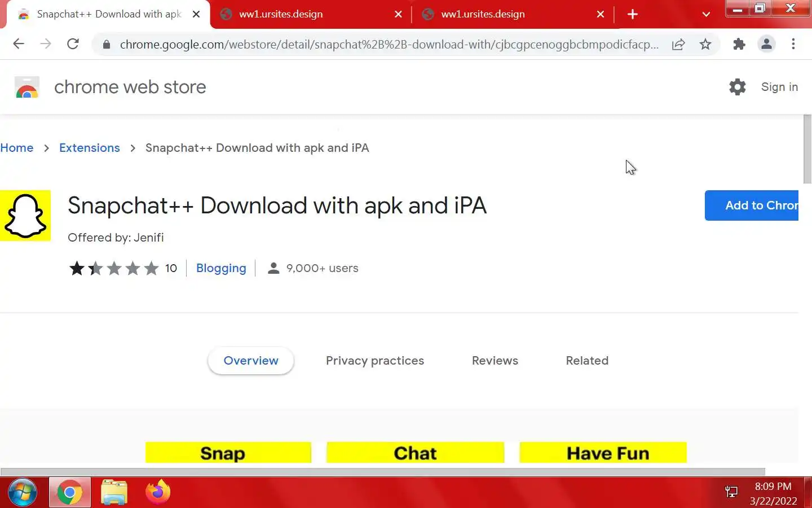Click the Chrome Web Store logo
The width and height of the screenshot is (812, 508).
tap(27, 87)
